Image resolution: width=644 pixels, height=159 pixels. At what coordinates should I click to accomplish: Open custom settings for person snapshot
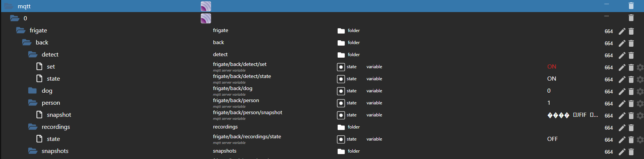[x=640, y=116]
